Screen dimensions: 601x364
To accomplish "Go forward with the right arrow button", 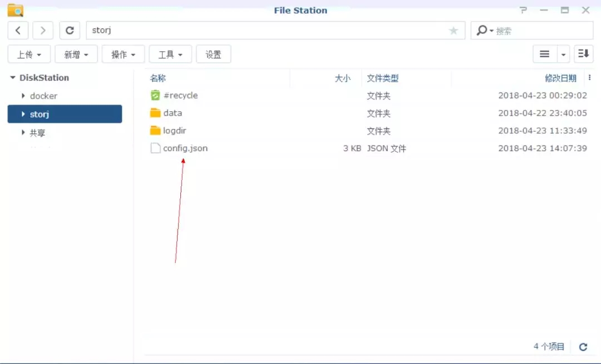I will click(x=42, y=30).
